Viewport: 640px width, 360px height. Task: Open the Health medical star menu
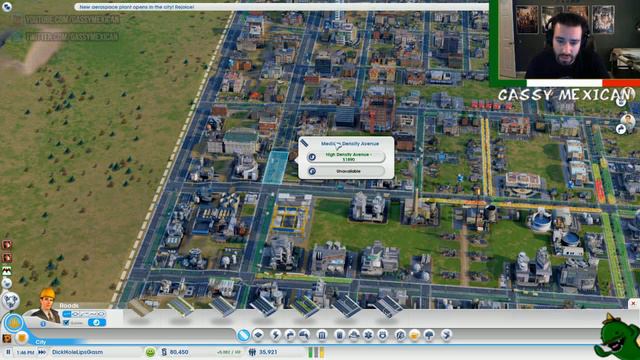(x=368, y=335)
